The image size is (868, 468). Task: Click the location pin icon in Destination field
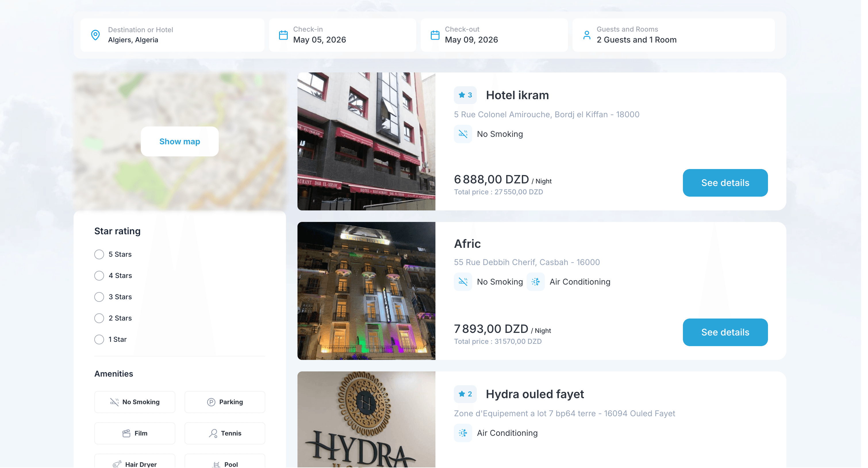click(x=95, y=35)
